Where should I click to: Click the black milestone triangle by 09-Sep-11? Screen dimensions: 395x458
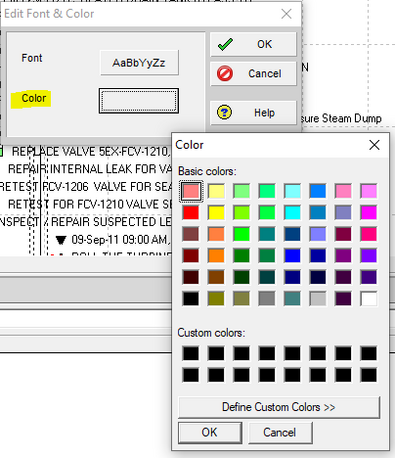click(61, 240)
